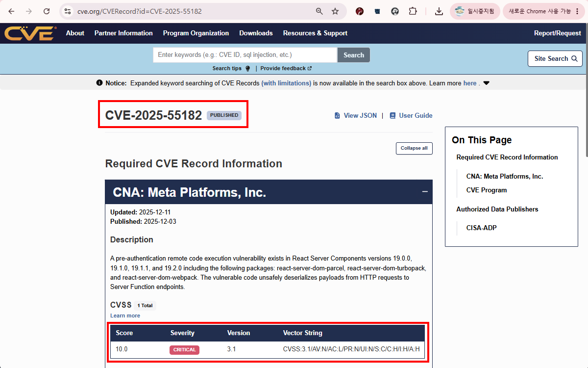The width and height of the screenshot is (588, 368).
Task: Open the speedometer extension icon
Action: point(395,11)
